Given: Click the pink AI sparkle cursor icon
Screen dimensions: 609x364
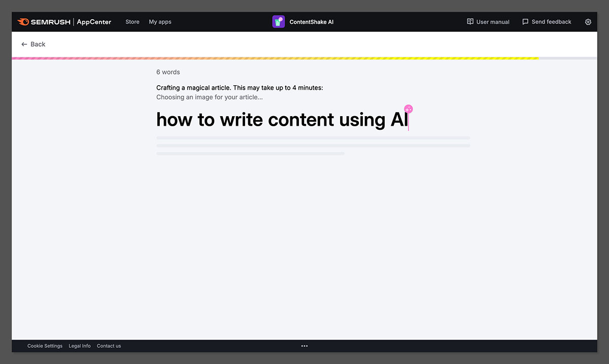Looking at the screenshot, I should click(x=408, y=108).
